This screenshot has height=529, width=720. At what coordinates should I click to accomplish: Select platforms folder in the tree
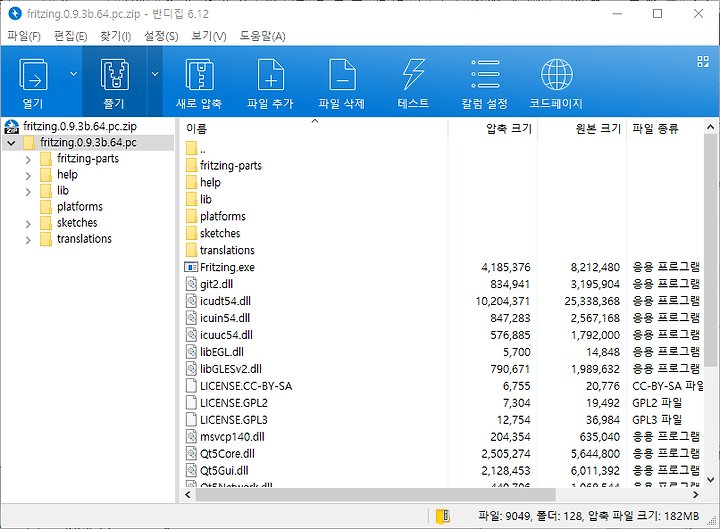coord(79,207)
